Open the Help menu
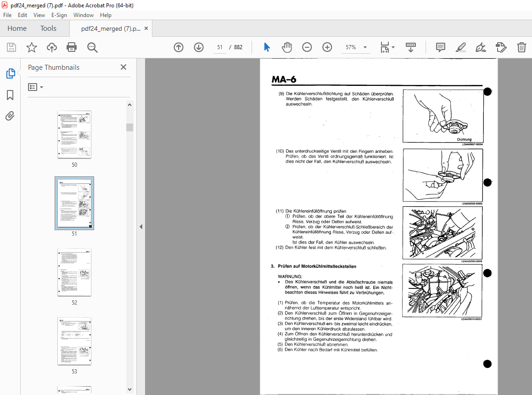 (106, 15)
